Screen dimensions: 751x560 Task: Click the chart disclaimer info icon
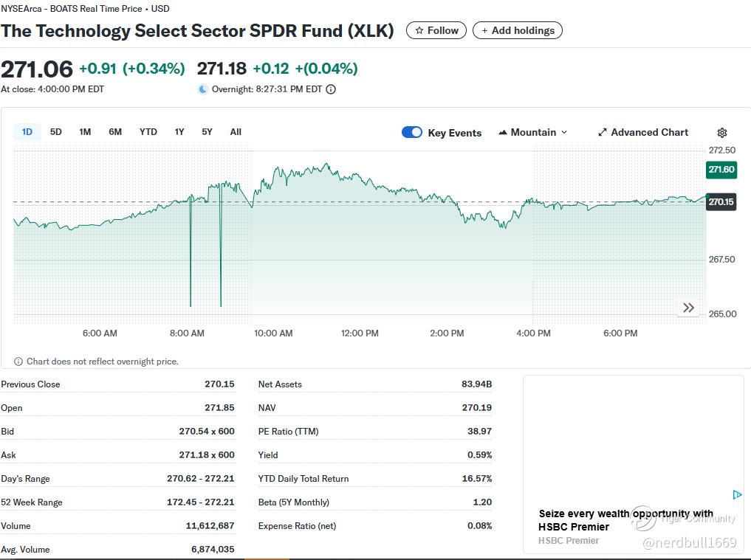click(18, 362)
